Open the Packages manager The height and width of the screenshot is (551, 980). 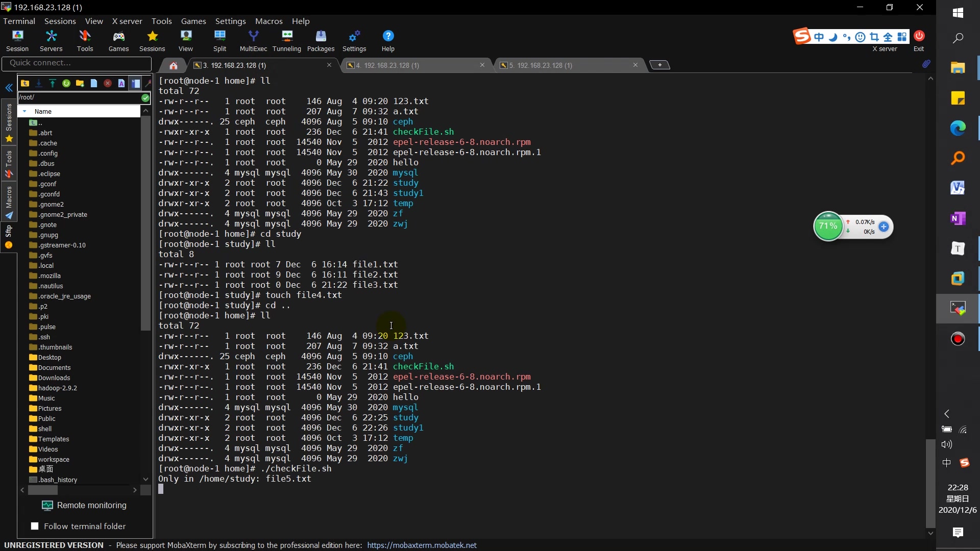coord(321,40)
